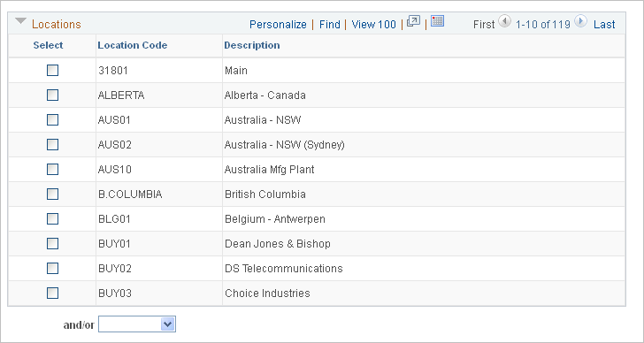Show previous rows arrow icon
This screenshot has width=644, height=343.
click(505, 21)
